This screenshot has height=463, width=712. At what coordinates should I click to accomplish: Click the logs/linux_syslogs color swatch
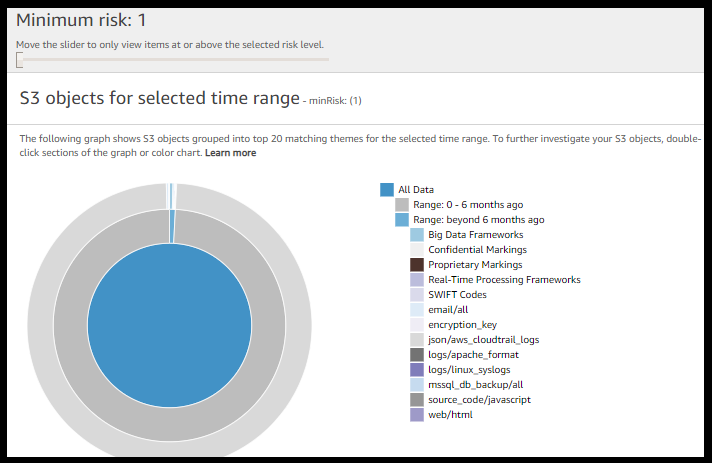[417, 370]
